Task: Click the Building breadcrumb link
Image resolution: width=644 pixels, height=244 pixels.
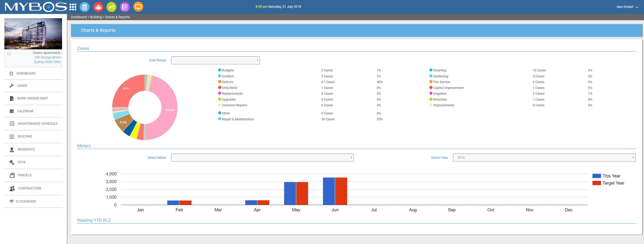Action: pyautogui.click(x=96, y=17)
